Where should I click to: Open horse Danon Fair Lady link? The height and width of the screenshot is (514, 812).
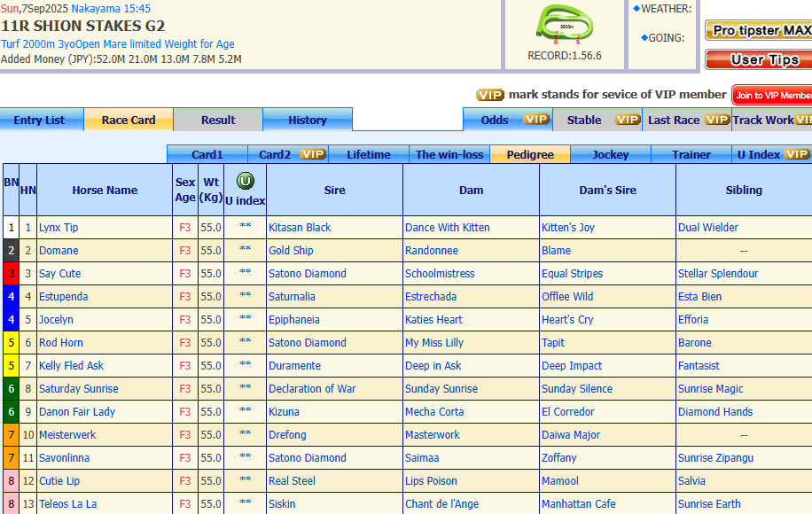point(76,411)
